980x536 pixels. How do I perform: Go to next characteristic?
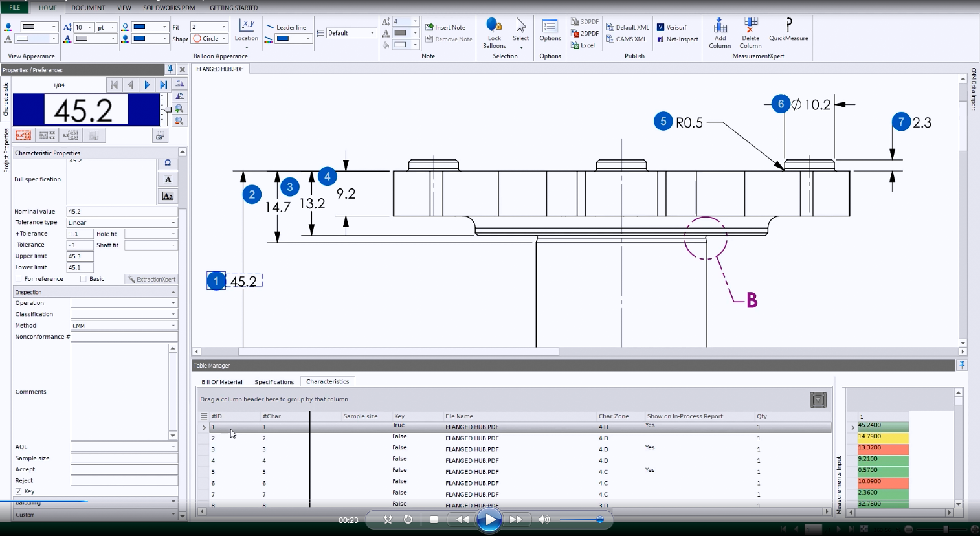tap(147, 85)
